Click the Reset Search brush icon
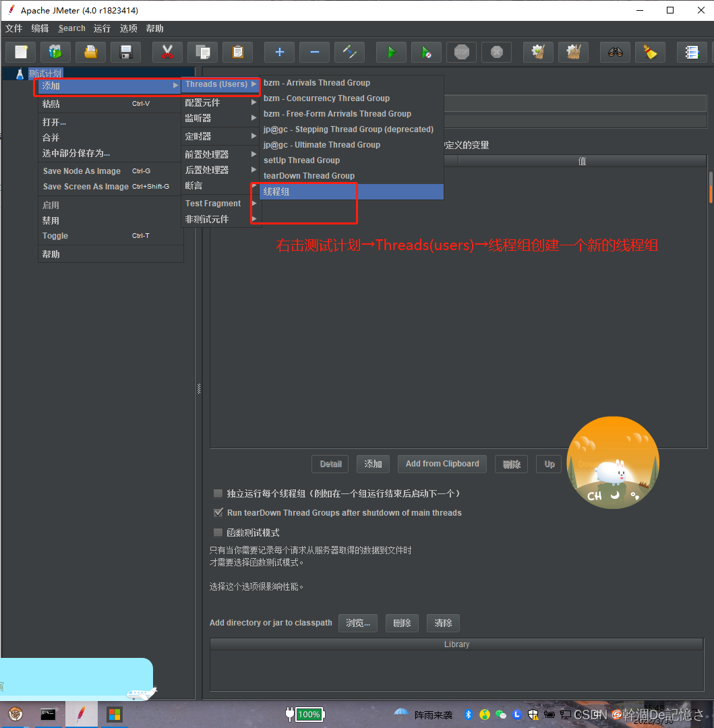Image resolution: width=714 pixels, height=728 pixels. coord(651,52)
